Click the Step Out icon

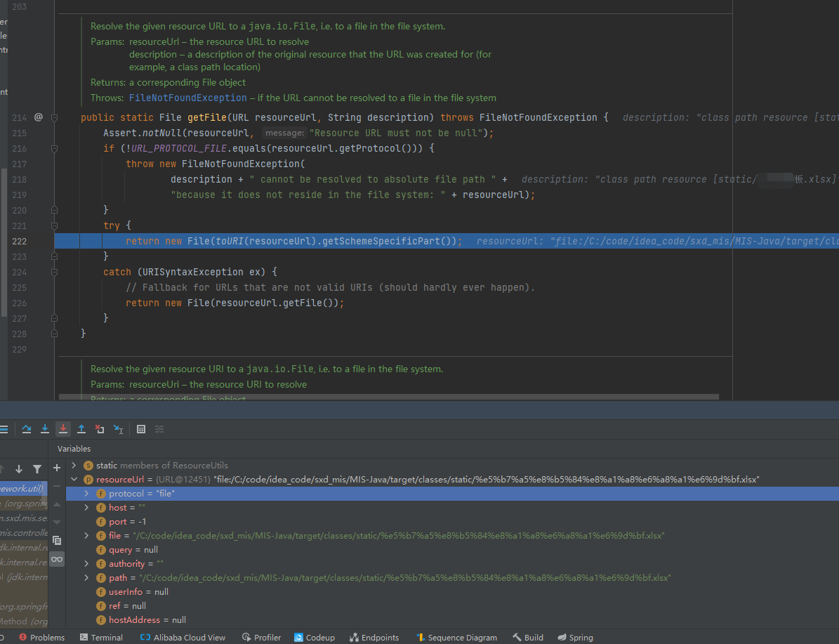(81, 429)
